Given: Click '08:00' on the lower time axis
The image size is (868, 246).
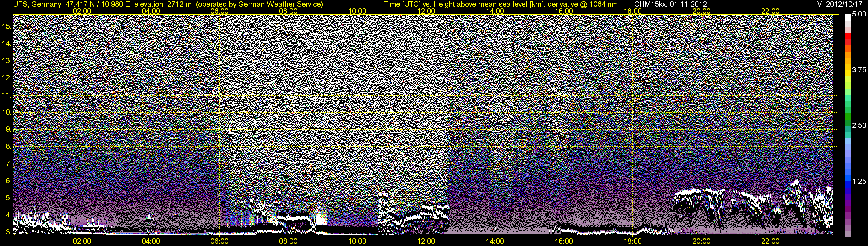Looking at the screenshot, I should 288,241.
